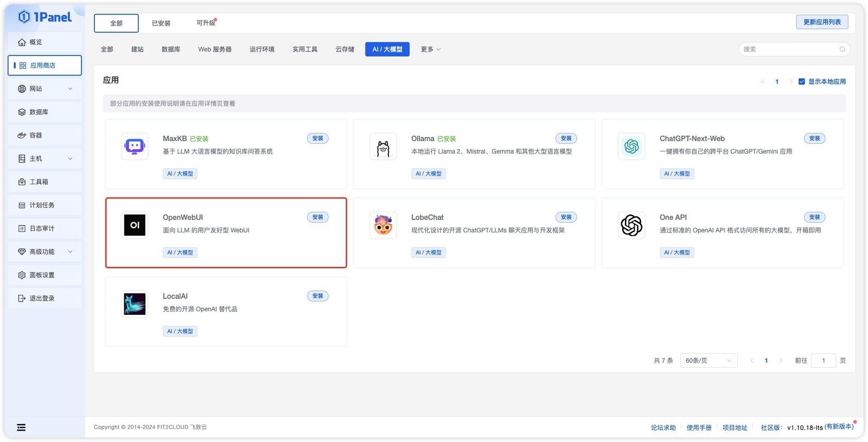This screenshot has width=868, height=442.
Task: Open the 日志审计 log icon
Action: (x=22, y=229)
